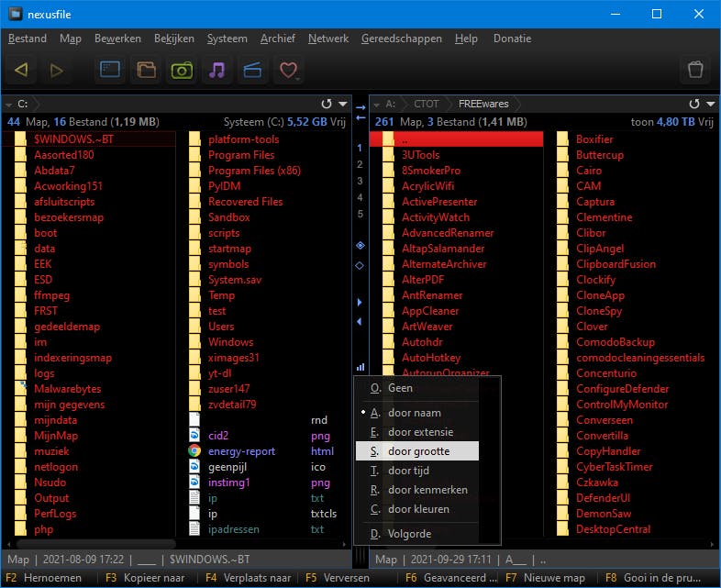721x588 pixels.
Task: Click the forward navigation arrow icon
Action: [x=57, y=71]
